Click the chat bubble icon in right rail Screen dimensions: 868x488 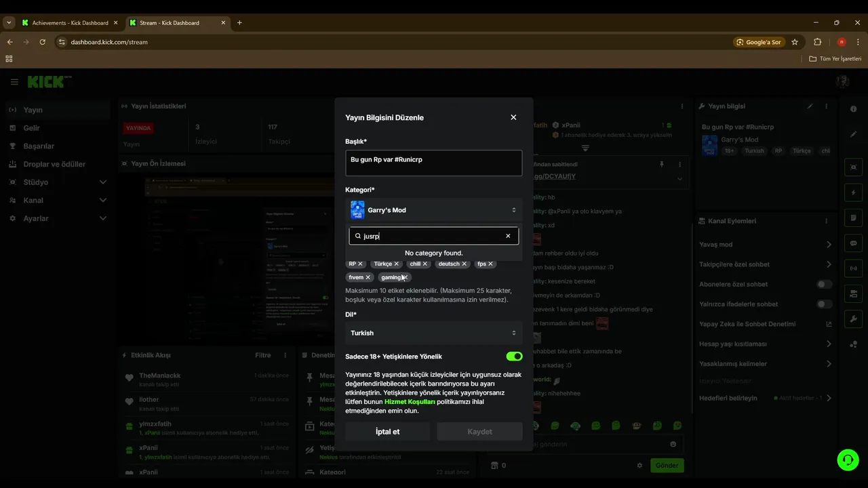[x=854, y=243]
